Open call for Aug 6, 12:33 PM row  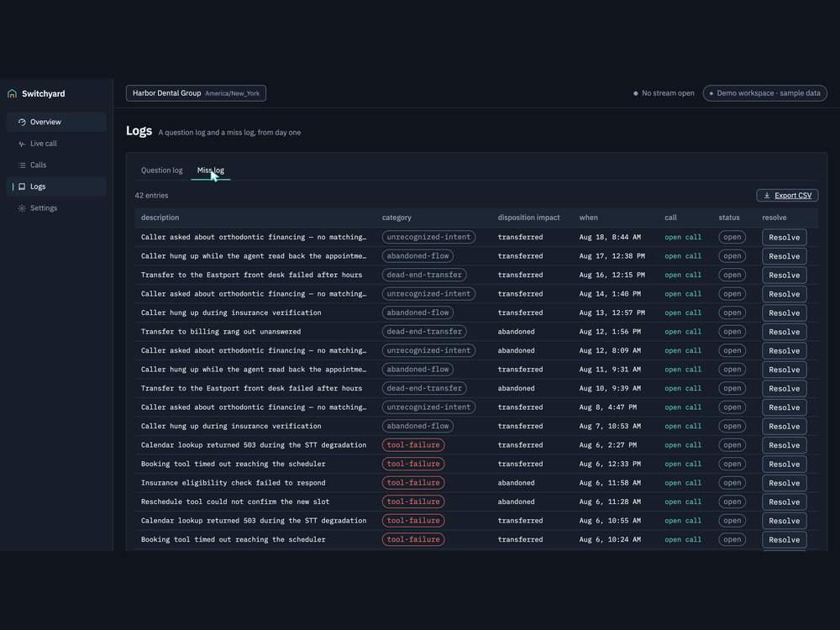pyautogui.click(x=683, y=464)
